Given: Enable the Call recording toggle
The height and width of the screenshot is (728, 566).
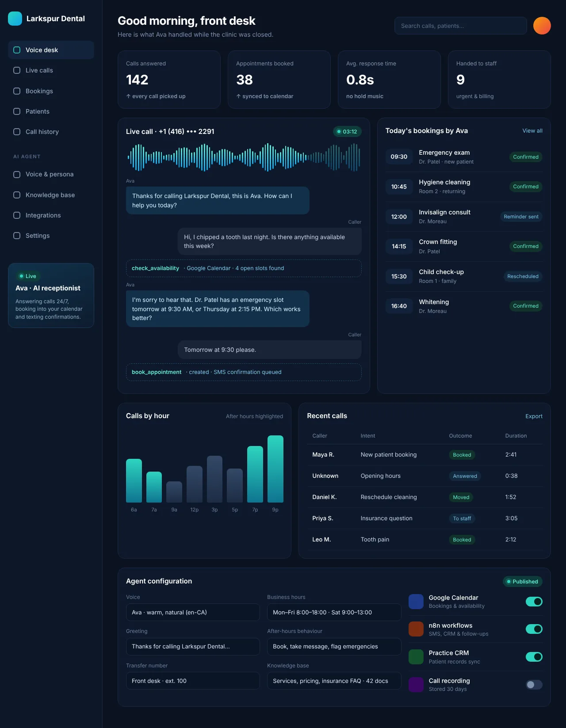Looking at the screenshot, I should (x=534, y=685).
